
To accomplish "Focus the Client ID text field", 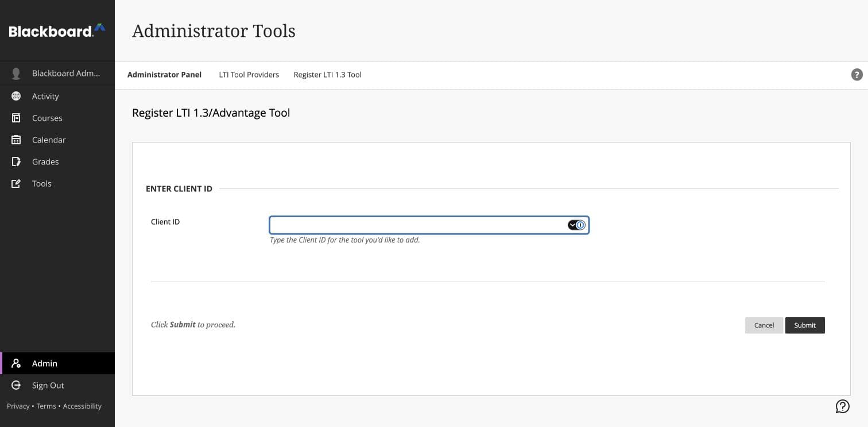I will tap(429, 225).
